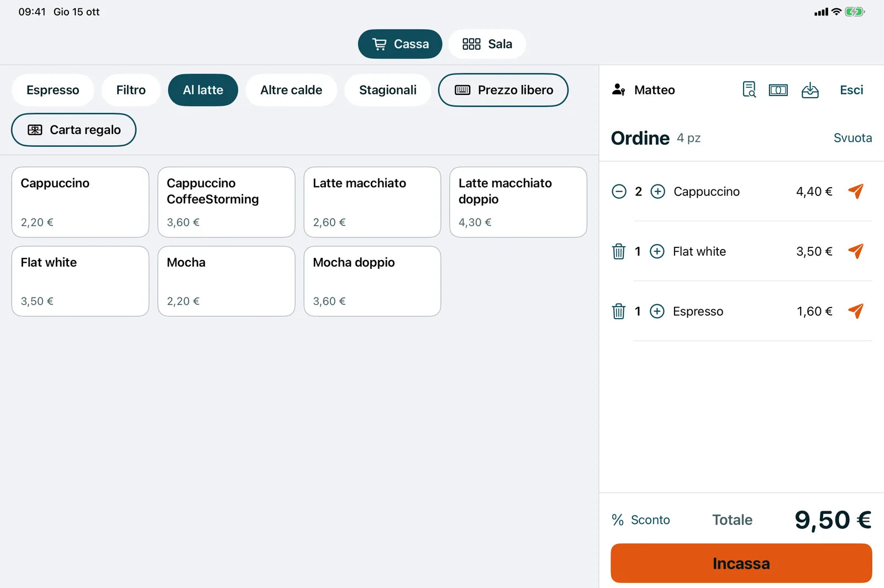The height and width of the screenshot is (588, 884).
Task: Click the battery icon in status bar
Action: click(854, 12)
